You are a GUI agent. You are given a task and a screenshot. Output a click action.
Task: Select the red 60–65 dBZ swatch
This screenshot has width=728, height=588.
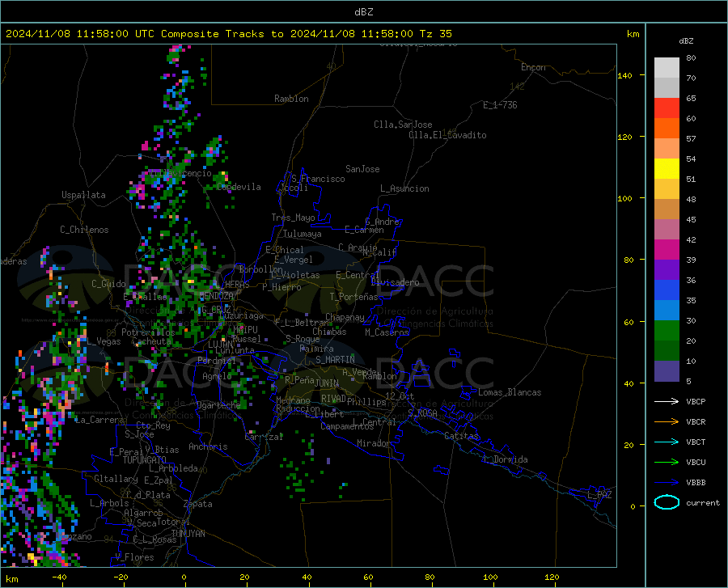coord(667,108)
